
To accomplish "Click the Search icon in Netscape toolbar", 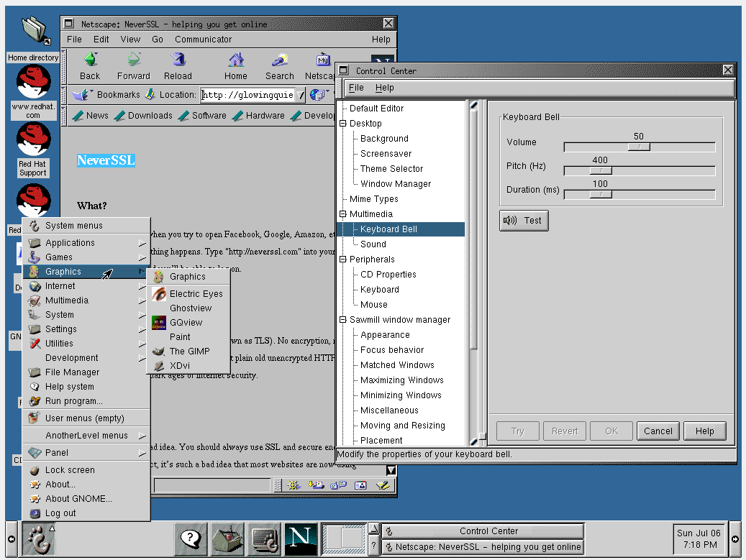I will tap(279, 65).
